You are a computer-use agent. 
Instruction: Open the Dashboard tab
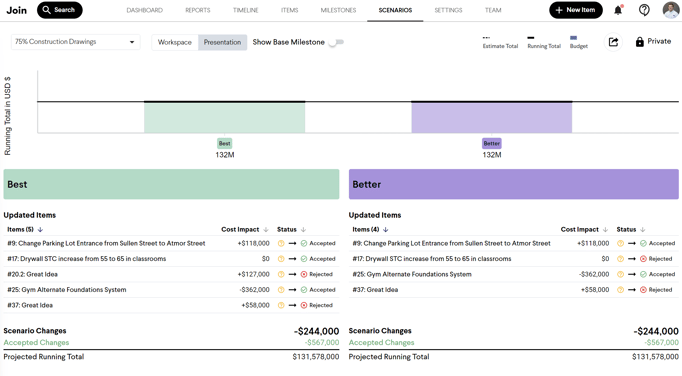pyautogui.click(x=144, y=10)
